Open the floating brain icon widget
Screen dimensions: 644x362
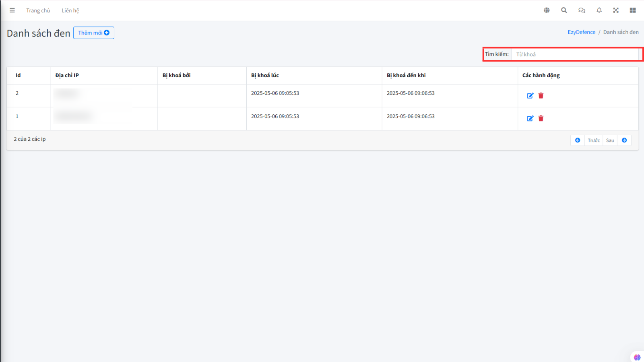pyautogui.click(x=637, y=357)
